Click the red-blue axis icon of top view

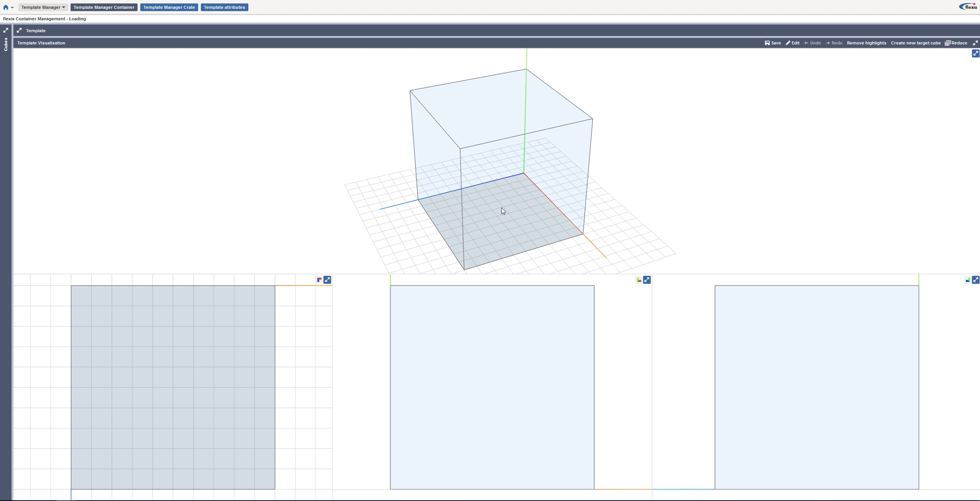point(319,280)
